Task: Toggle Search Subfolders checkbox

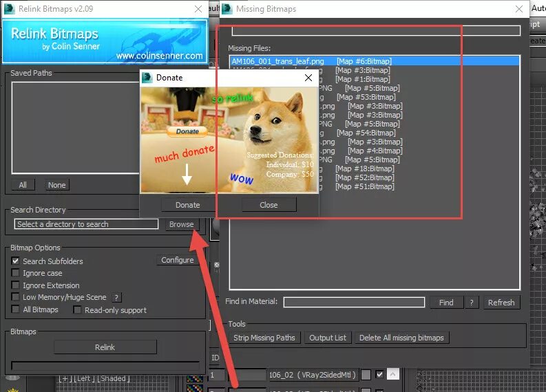Action: pos(15,261)
